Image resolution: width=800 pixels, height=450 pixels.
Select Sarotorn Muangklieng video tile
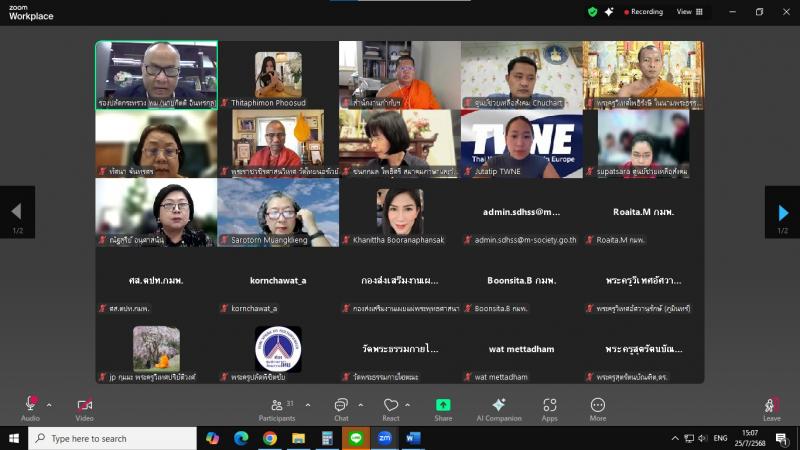(x=278, y=212)
